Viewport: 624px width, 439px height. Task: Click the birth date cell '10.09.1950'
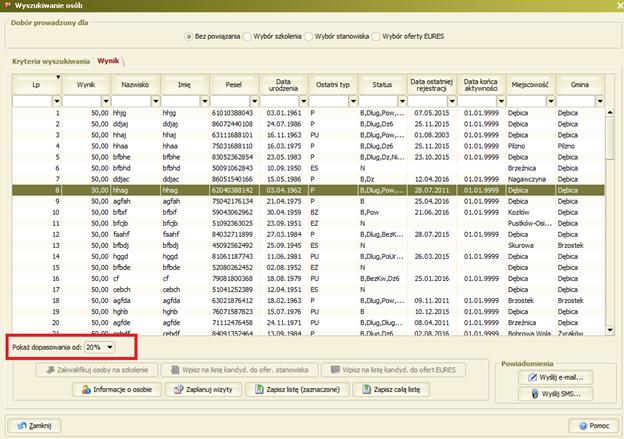284,168
